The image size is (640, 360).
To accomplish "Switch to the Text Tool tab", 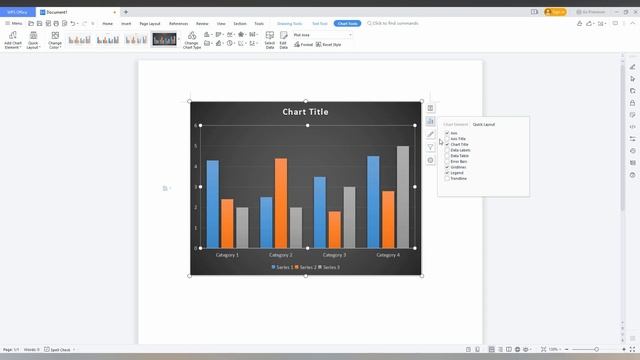I will coord(320,24).
